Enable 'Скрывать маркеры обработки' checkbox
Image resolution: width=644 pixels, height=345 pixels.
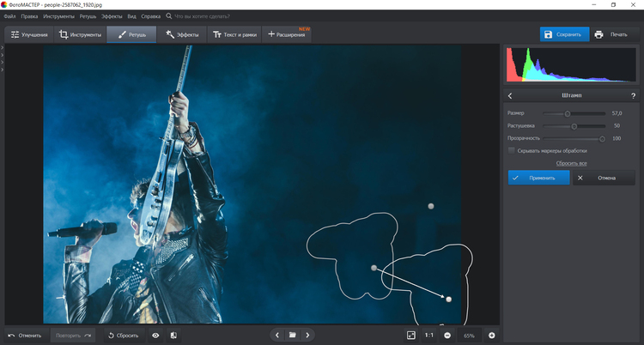[512, 150]
